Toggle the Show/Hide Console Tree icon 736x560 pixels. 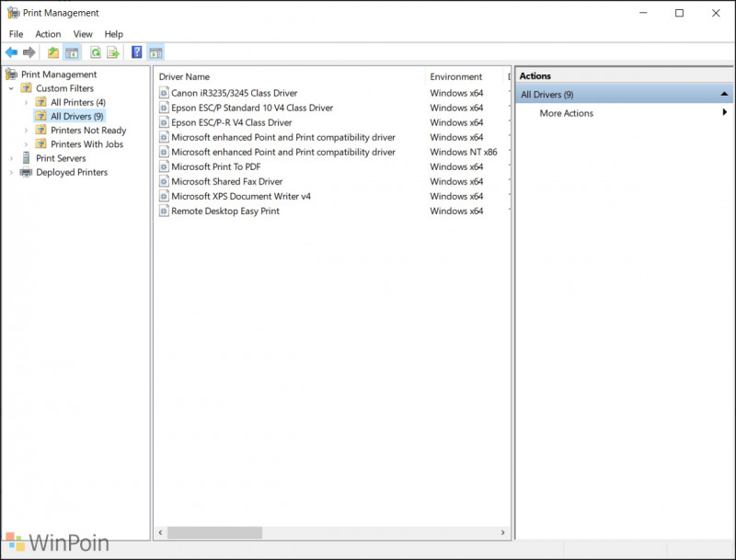(72, 52)
